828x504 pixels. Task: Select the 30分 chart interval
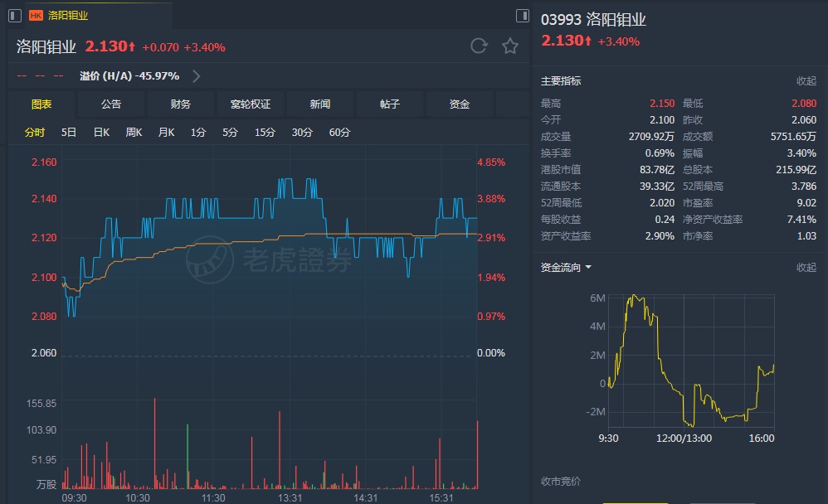(302, 133)
